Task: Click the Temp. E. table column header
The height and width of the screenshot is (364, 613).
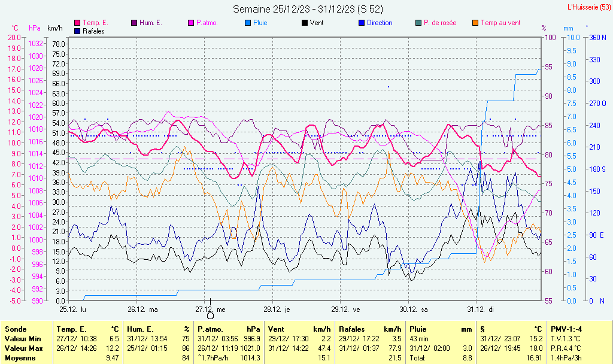Action: click(71, 329)
